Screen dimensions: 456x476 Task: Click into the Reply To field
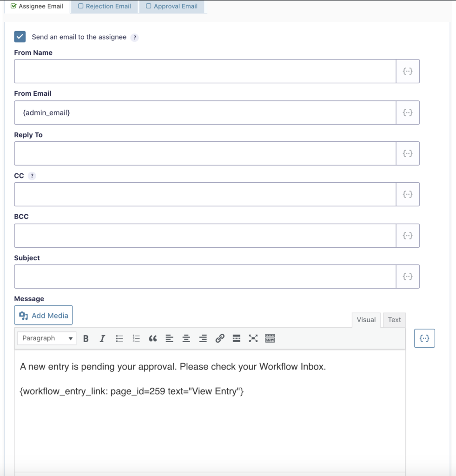pyautogui.click(x=205, y=153)
